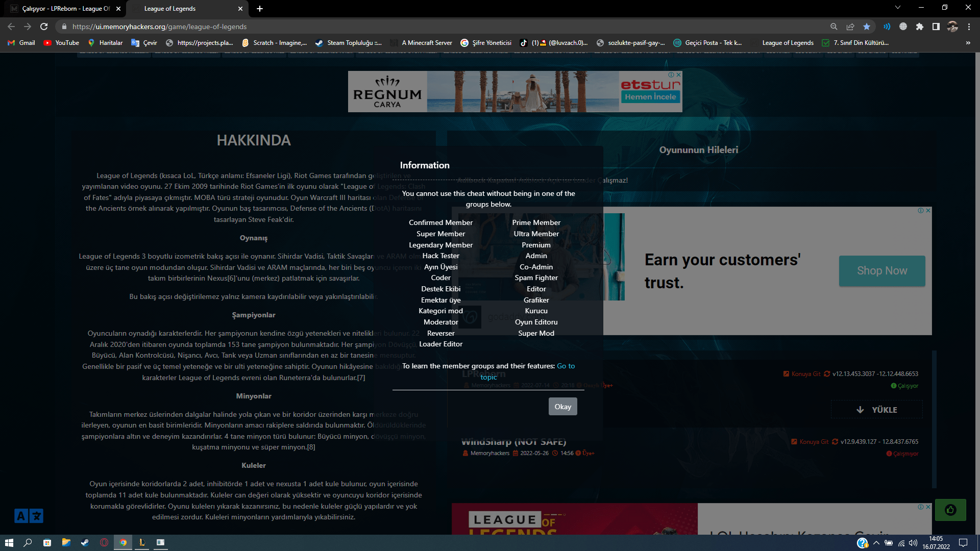The width and height of the screenshot is (980, 551).
Task: Open Konuya Git link for LPReborn
Action: [x=802, y=374]
